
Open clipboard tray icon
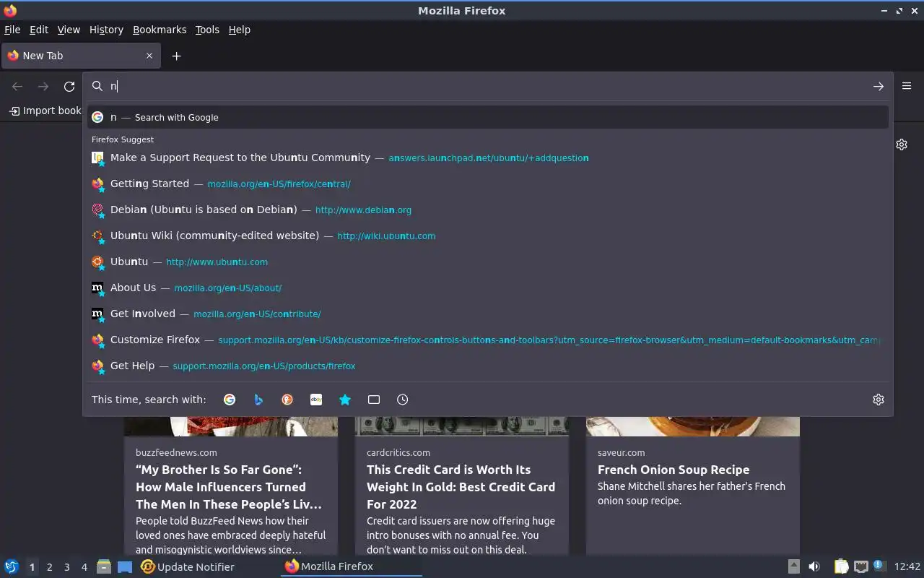pyautogui.click(x=842, y=566)
